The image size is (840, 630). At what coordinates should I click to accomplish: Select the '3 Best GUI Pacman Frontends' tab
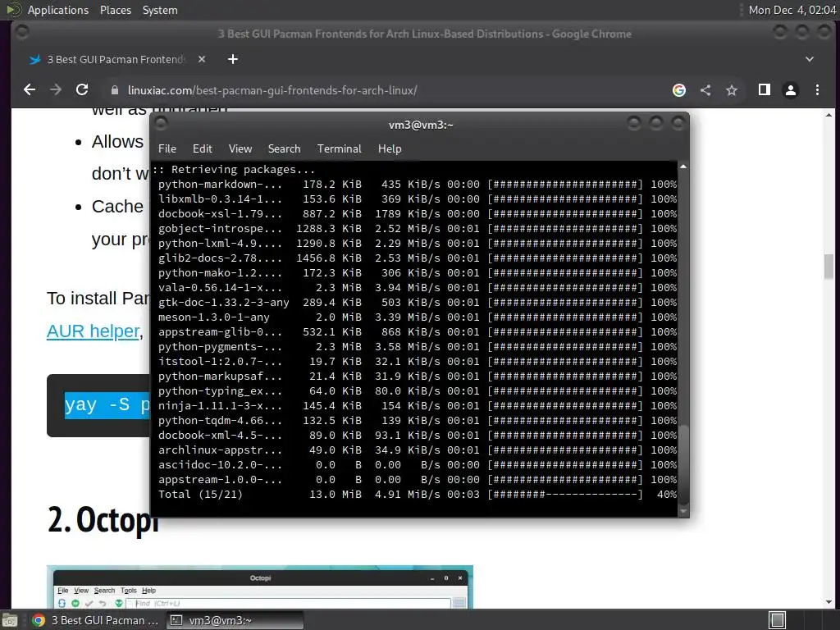115,59
